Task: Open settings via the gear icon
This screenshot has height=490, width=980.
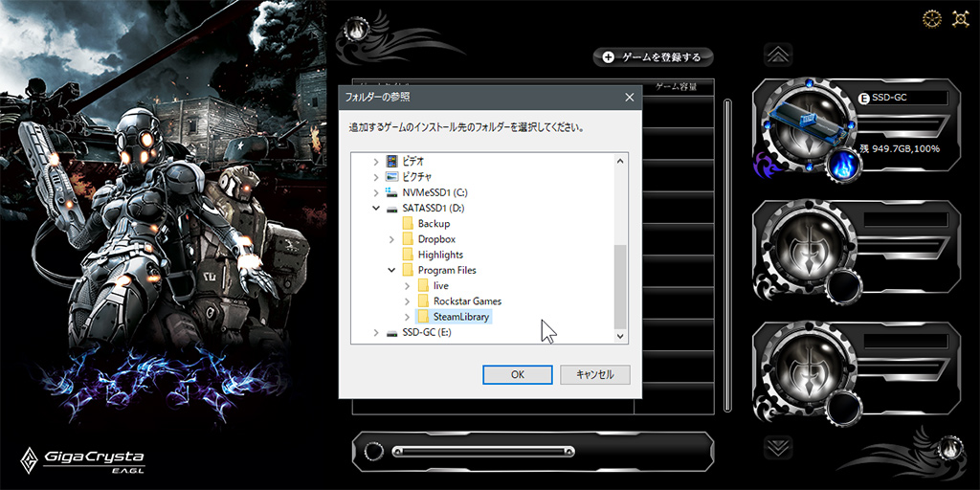Action: coord(932,19)
